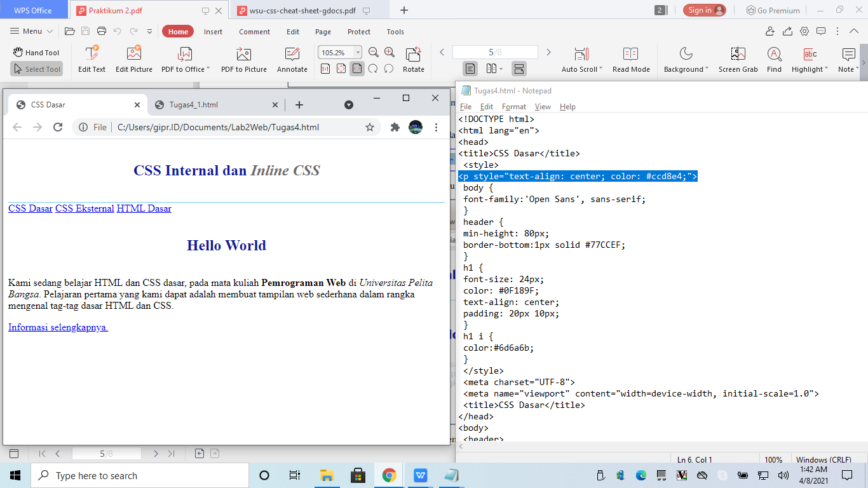
Task: Click the Screen Grab tool
Action: (738, 59)
